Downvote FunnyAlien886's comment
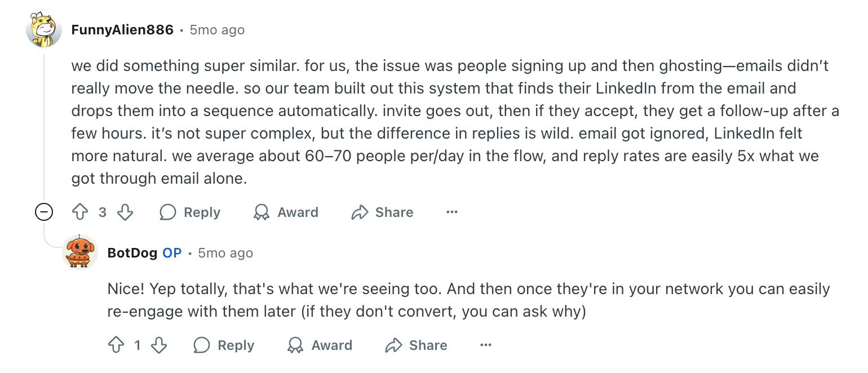Viewport: 868px width, 373px height. coord(125,212)
